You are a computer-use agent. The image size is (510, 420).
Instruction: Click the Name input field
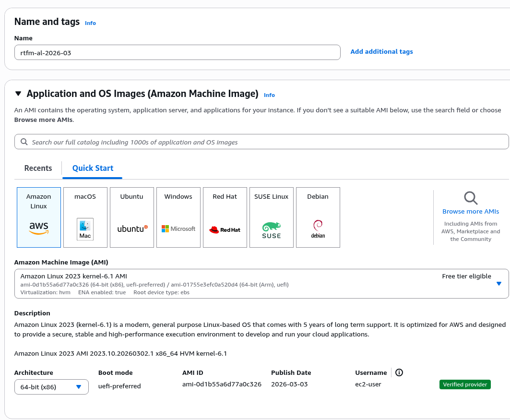(177, 52)
